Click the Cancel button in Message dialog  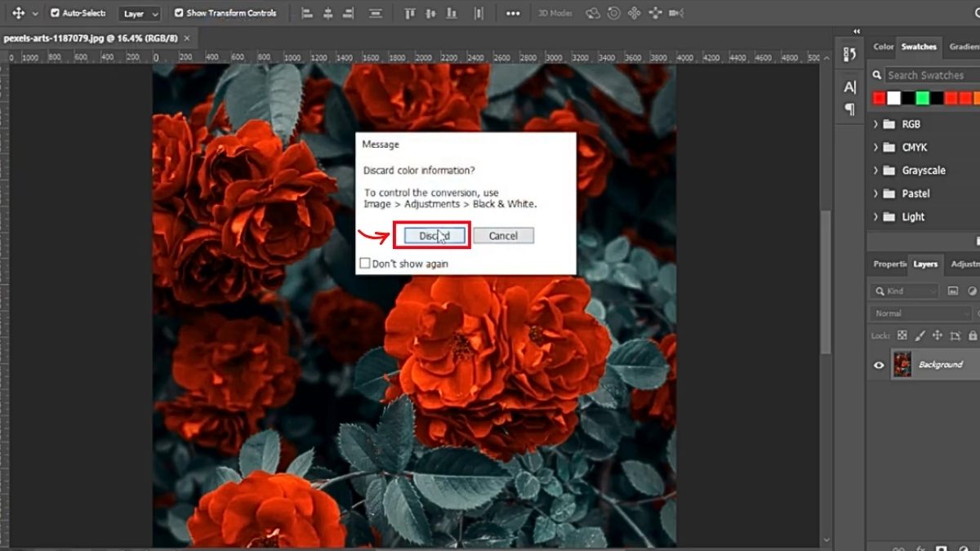[503, 235]
